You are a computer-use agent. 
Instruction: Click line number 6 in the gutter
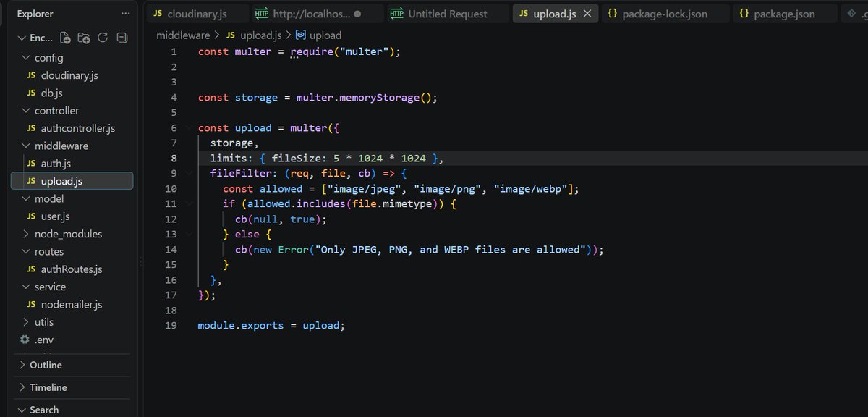click(174, 127)
